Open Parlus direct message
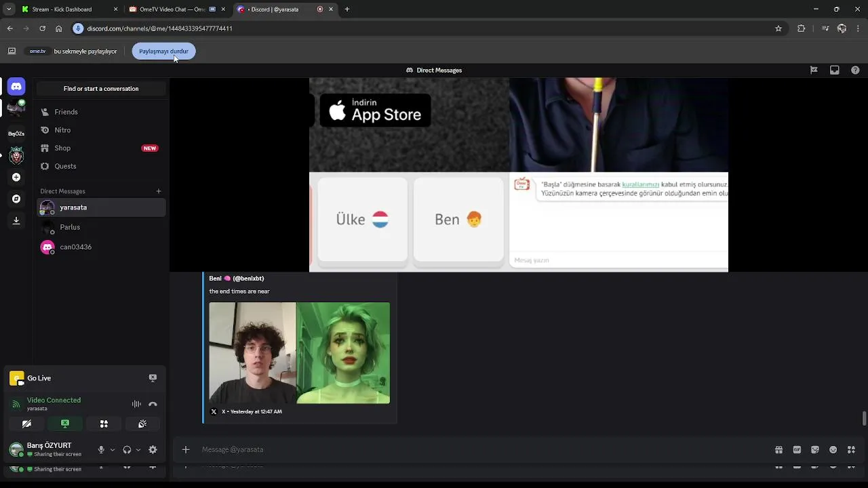 tap(101, 227)
